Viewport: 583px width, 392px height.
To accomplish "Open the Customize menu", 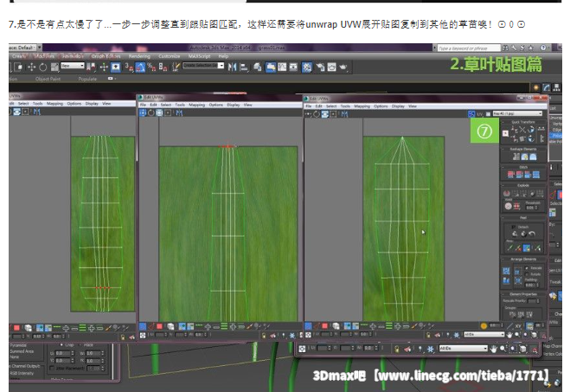I will click(170, 56).
